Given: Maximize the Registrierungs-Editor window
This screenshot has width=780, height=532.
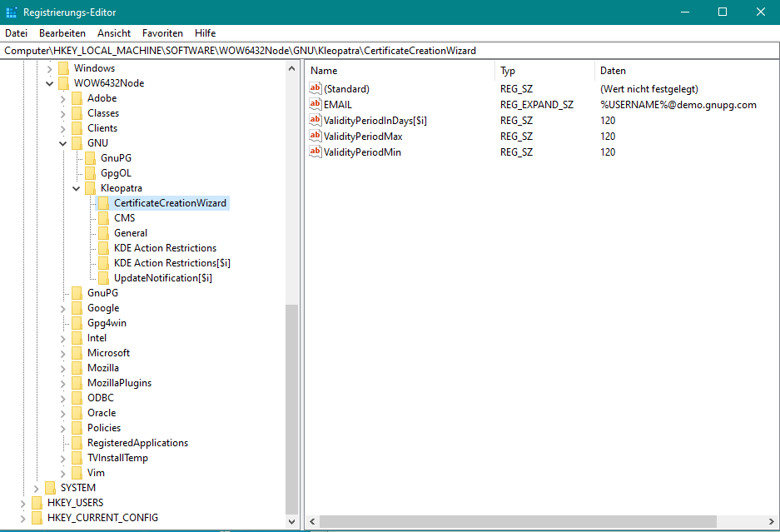Looking at the screenshot, I should coord(723,12).
